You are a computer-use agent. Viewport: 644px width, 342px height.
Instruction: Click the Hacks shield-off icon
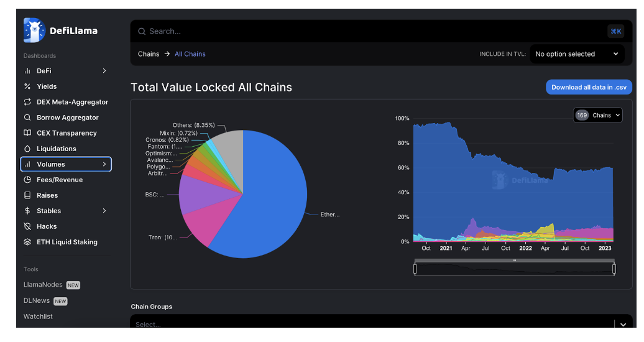click(27, 226)
